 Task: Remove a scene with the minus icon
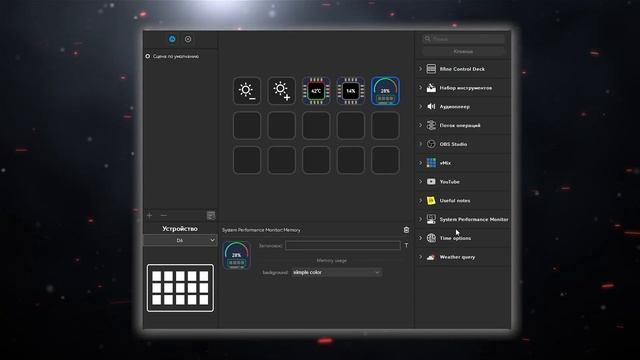click(x=164, y=215)
